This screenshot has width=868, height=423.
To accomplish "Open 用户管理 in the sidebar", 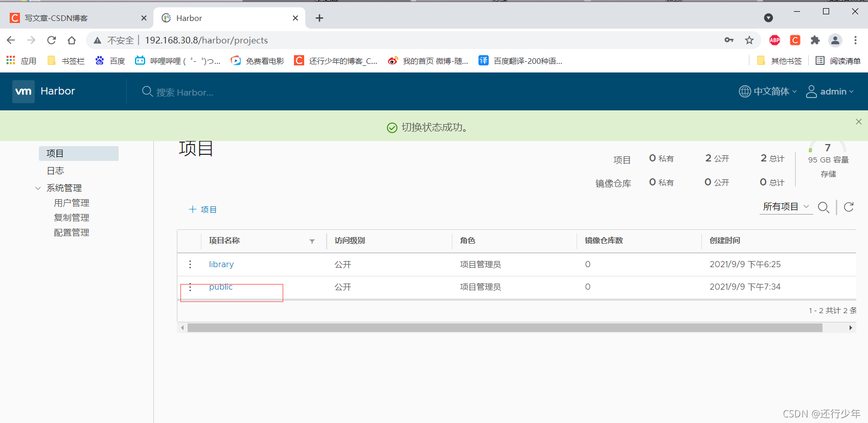I will tap(72, 203).
